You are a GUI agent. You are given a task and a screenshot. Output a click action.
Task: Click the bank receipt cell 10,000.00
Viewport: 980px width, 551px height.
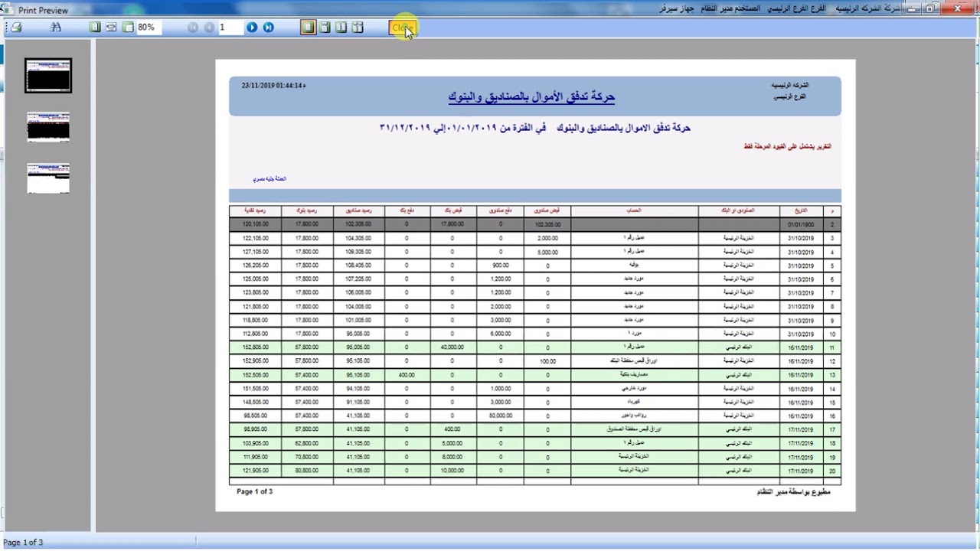coord(452,471)
